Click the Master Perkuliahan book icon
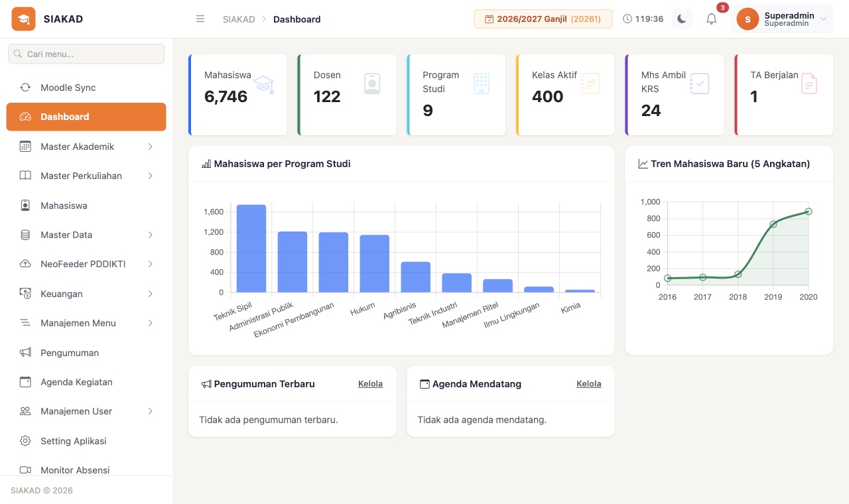 [x=25, y=176]
